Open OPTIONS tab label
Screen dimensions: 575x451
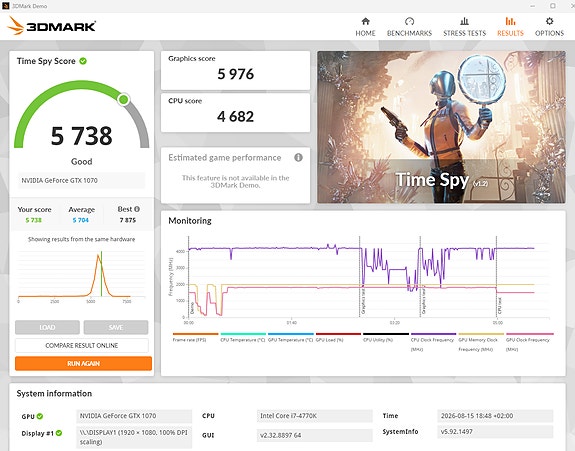click(x=549, y=33)
